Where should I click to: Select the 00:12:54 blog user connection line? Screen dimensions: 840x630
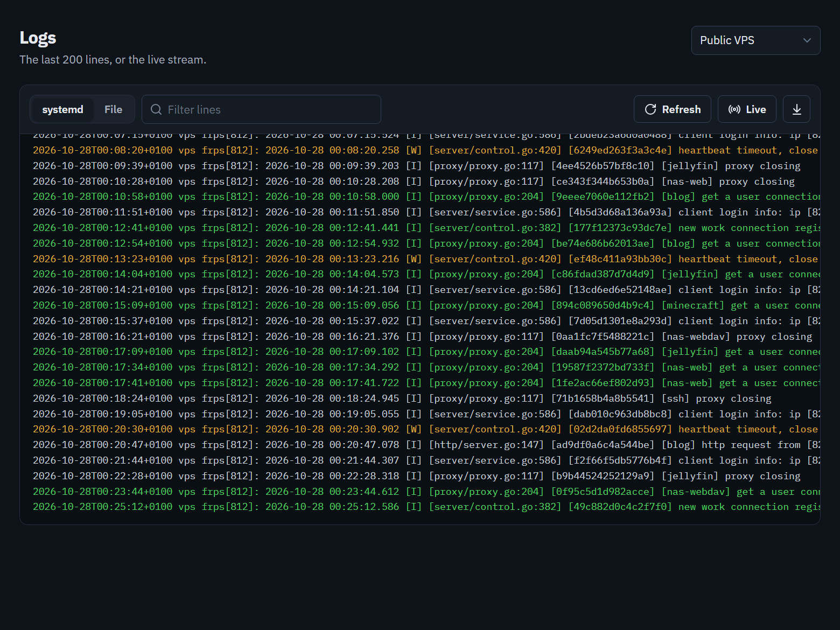(x=425, y=243)
